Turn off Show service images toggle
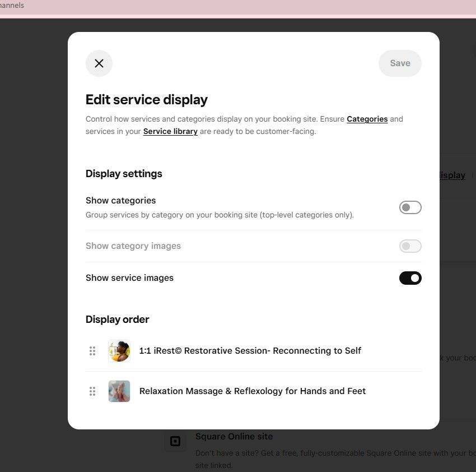 pos(410,278)
